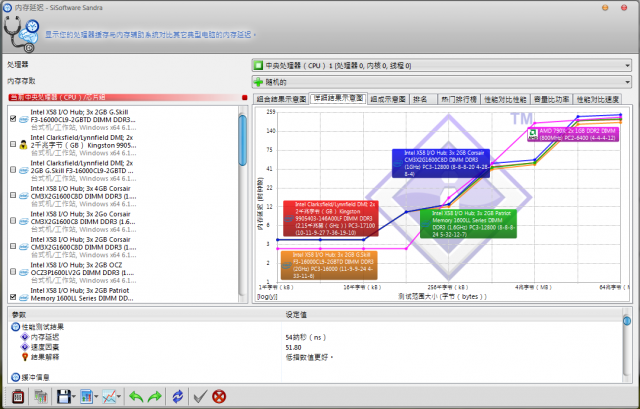
Task: Switch to the 排名 tab
Action: [423, 99]
